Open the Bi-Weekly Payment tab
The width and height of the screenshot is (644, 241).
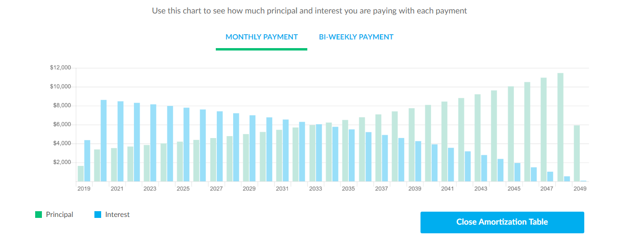click(356, 37)
